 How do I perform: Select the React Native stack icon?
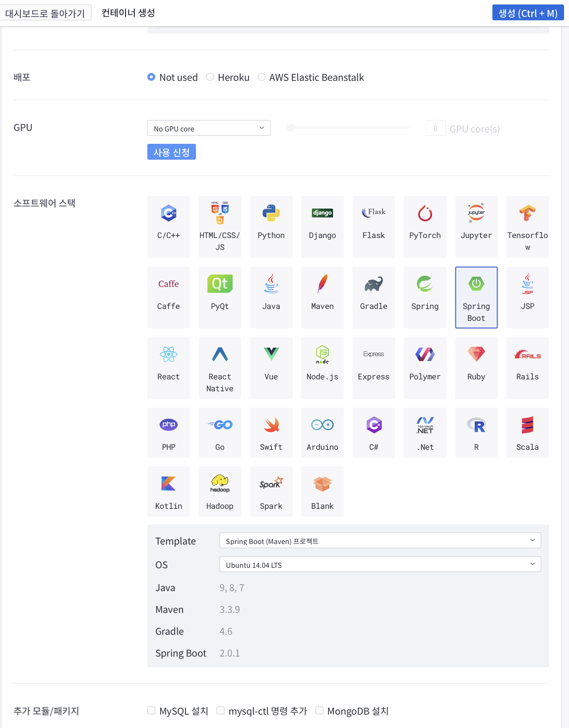(x=220, y=354)
